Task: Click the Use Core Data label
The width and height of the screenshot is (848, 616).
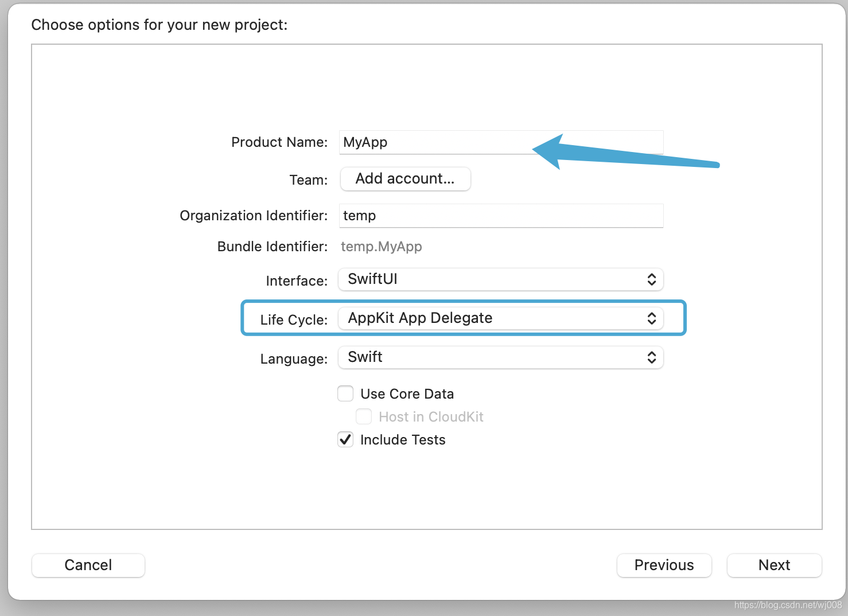Action: [407, 394]
